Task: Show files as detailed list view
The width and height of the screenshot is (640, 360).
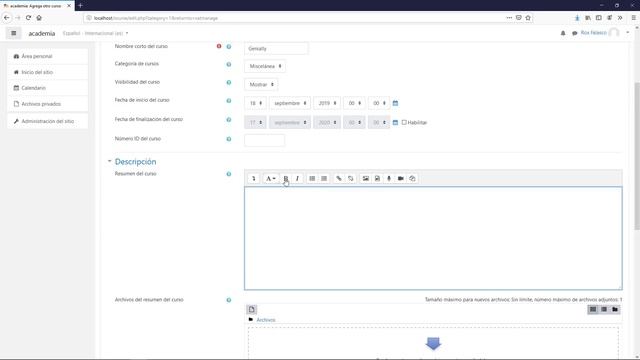Action: coord(604,309)
